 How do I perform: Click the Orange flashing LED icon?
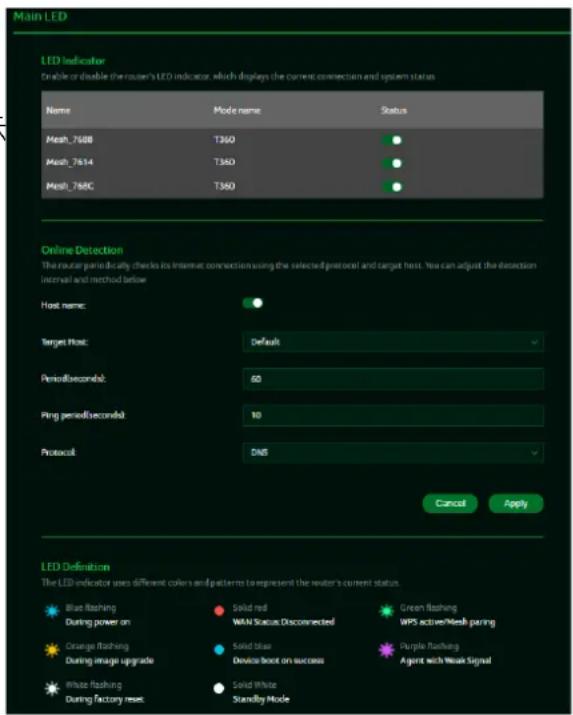pos(52,650)
